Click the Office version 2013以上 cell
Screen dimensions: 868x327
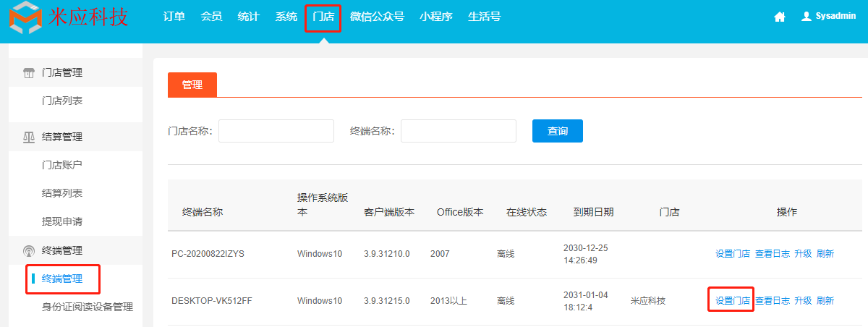(x=448, y=300)
